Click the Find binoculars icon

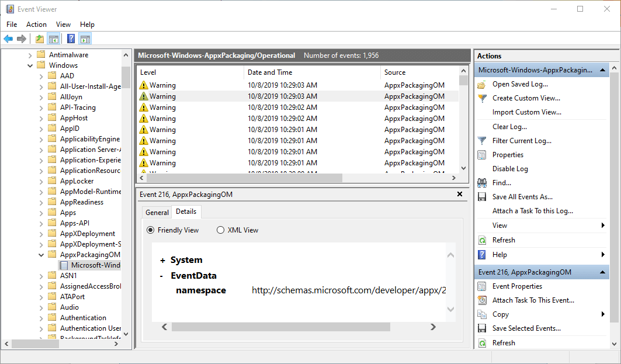click(482, 183)
